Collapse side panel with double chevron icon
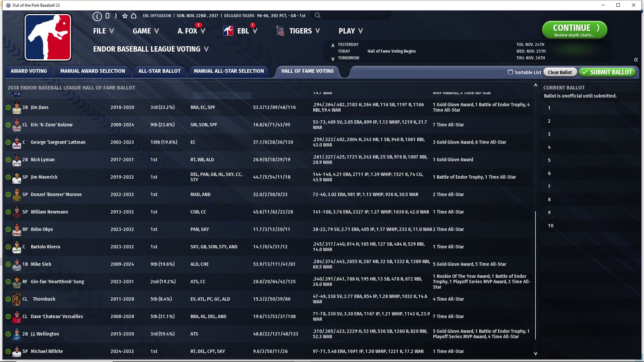Screen dimensions: 644x362 click(636, 60)
